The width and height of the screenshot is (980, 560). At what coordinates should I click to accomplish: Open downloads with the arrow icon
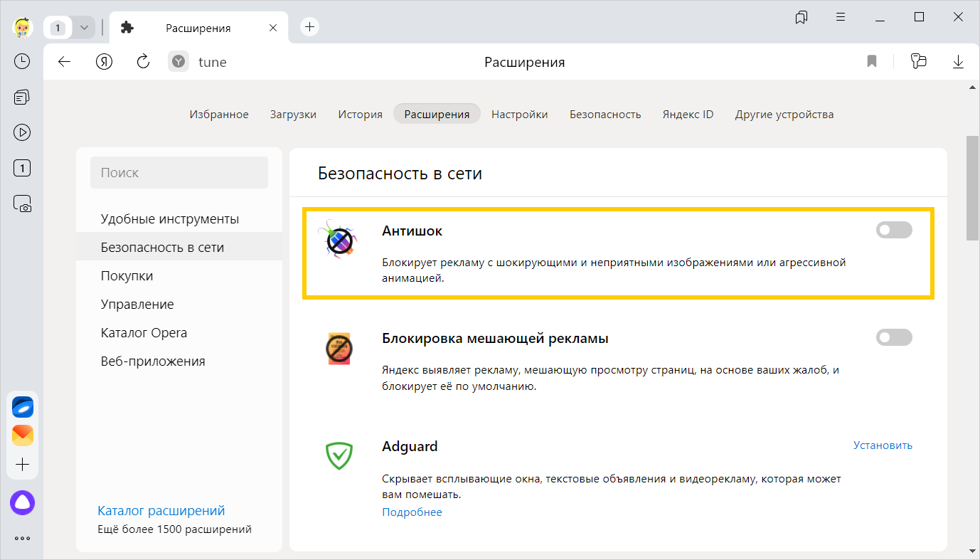[958, 62]
